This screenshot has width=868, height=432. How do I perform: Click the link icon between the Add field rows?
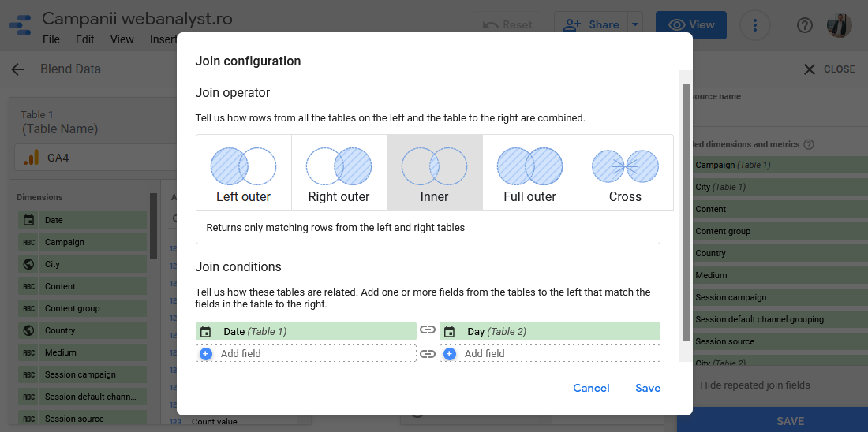pyautogui.click(x=428, y=354)
